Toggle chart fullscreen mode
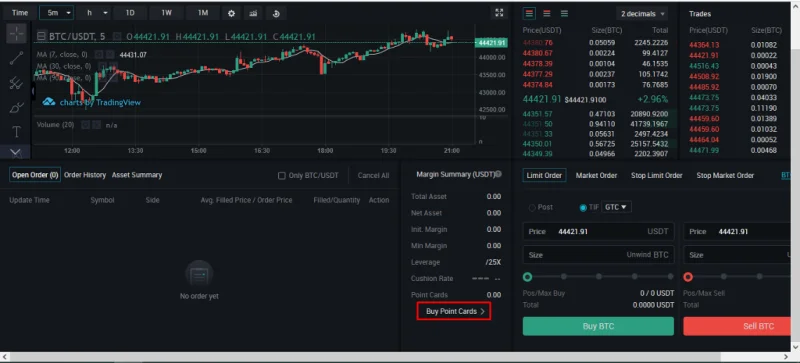 coord(499,13)
